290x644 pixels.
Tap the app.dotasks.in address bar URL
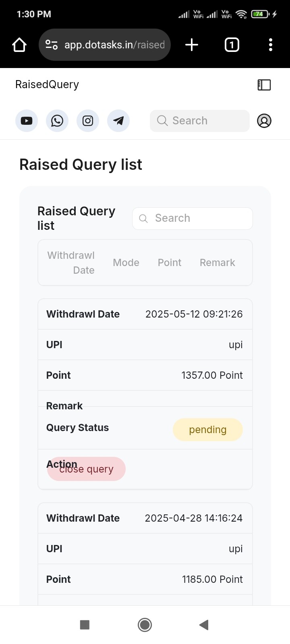pos(115,45)
